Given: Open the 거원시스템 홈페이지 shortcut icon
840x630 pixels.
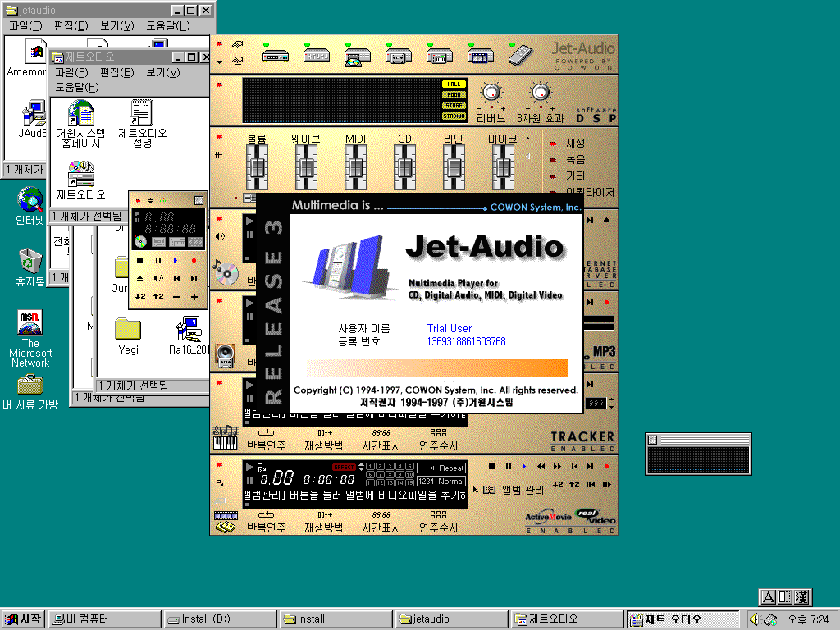Looking at the screenshot, I should click(80, 114).
